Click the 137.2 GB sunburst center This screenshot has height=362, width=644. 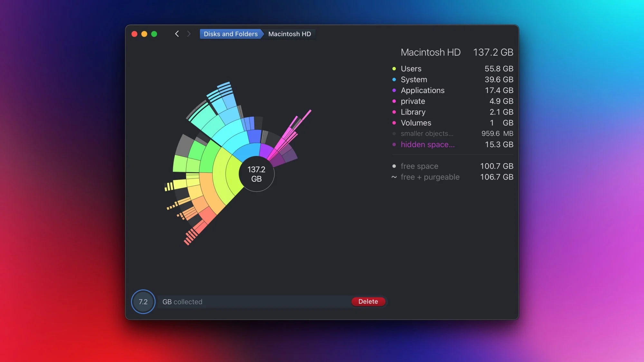point(256,174)
